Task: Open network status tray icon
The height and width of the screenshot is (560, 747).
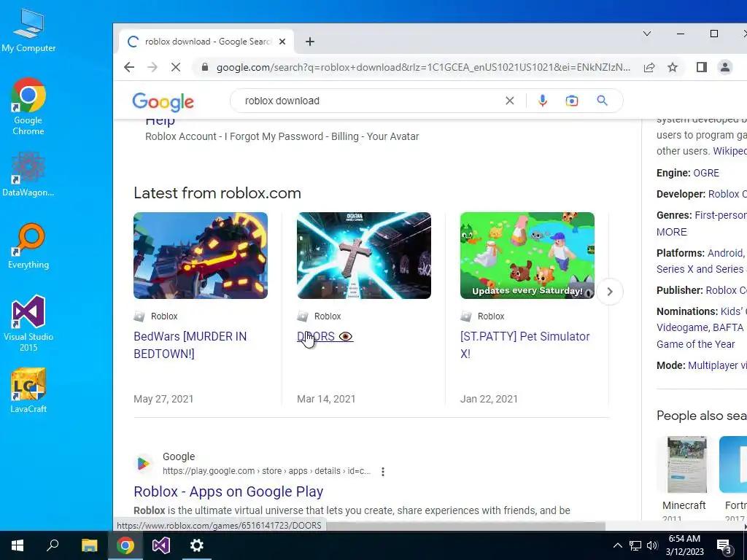Action: 635,545
